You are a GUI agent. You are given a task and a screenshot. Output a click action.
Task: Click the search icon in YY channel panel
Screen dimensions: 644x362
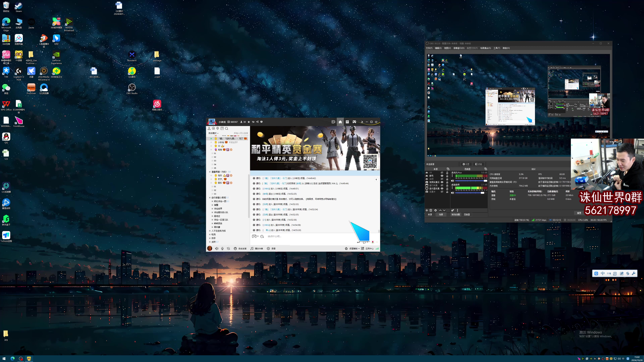point(227,128)
